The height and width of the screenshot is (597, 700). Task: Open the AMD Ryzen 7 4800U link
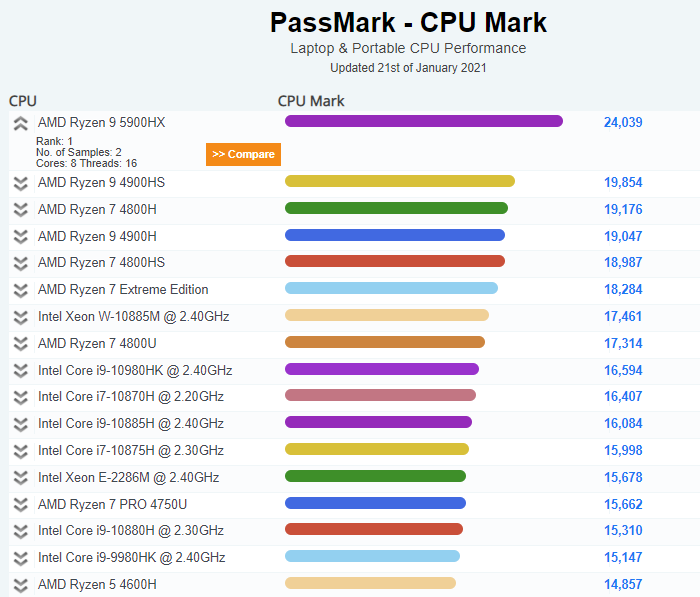tap(97, 343)
